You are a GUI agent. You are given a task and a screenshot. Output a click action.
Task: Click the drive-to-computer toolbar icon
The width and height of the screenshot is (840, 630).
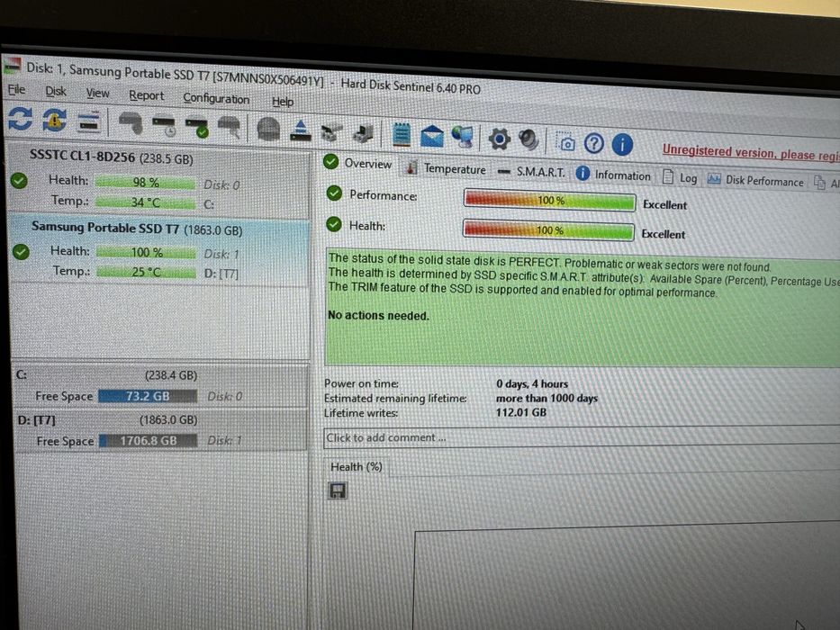(365, 133)
